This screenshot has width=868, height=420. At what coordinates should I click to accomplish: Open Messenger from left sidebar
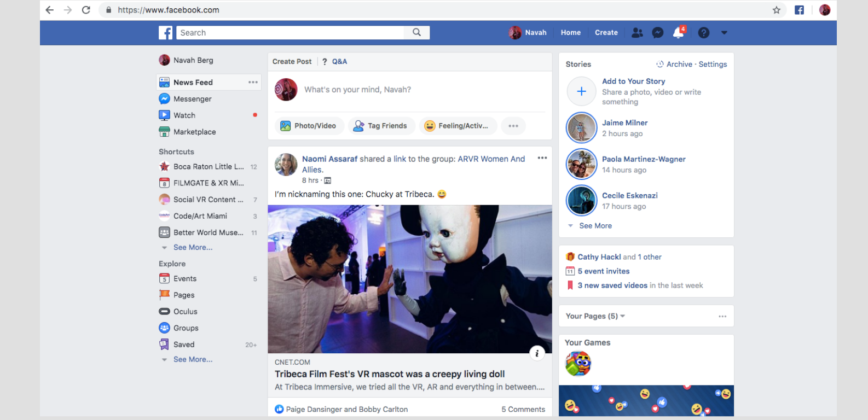(x=185, y=99)
